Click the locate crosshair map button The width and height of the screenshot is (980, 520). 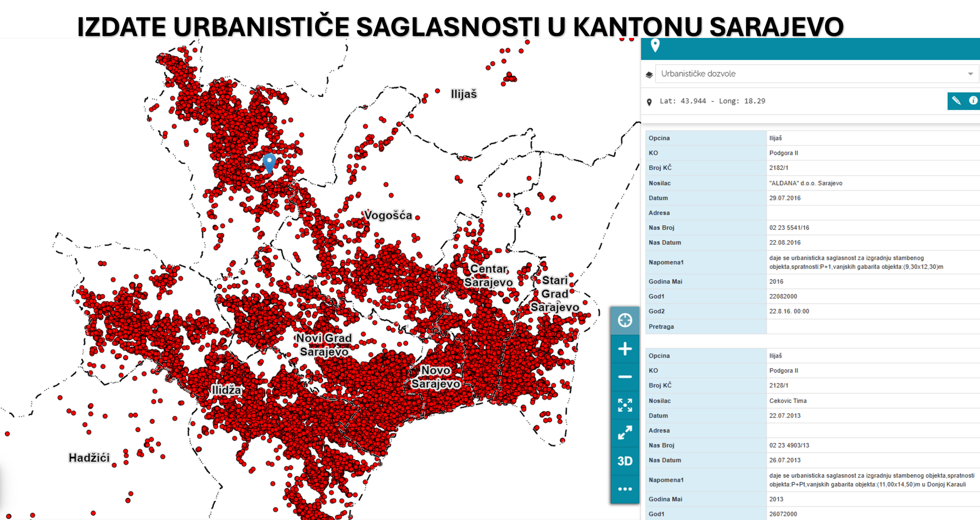625,321
